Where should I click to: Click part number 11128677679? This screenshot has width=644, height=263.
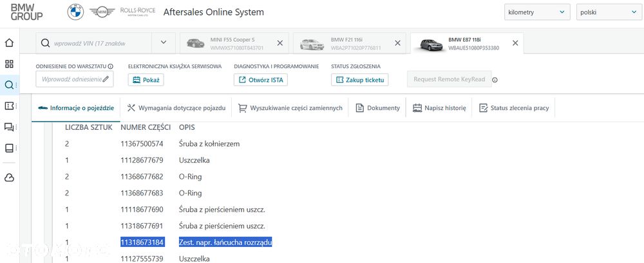coord(142,160)
